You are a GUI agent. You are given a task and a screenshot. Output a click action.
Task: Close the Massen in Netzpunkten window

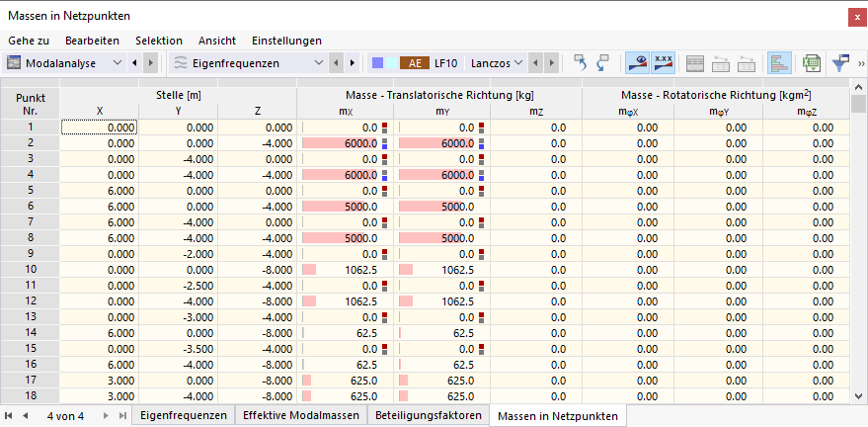[857, 17]
